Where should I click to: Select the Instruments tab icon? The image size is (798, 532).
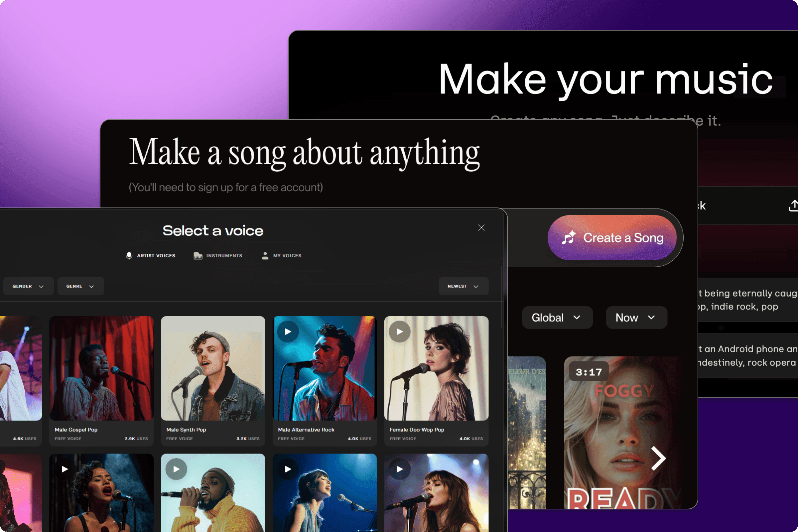click(197, 255)
